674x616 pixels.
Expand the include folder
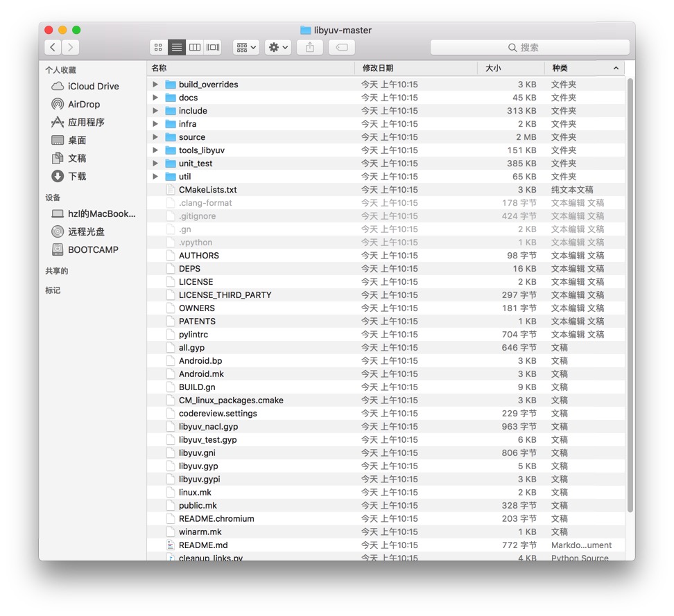155,111
